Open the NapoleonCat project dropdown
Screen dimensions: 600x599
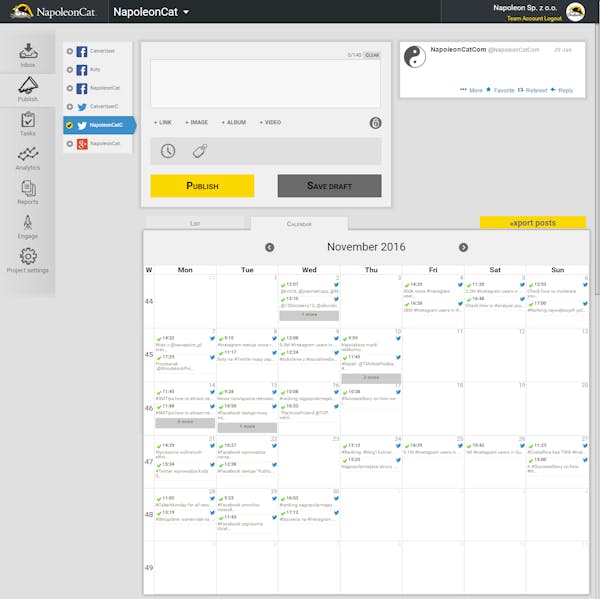coord(151,12)
